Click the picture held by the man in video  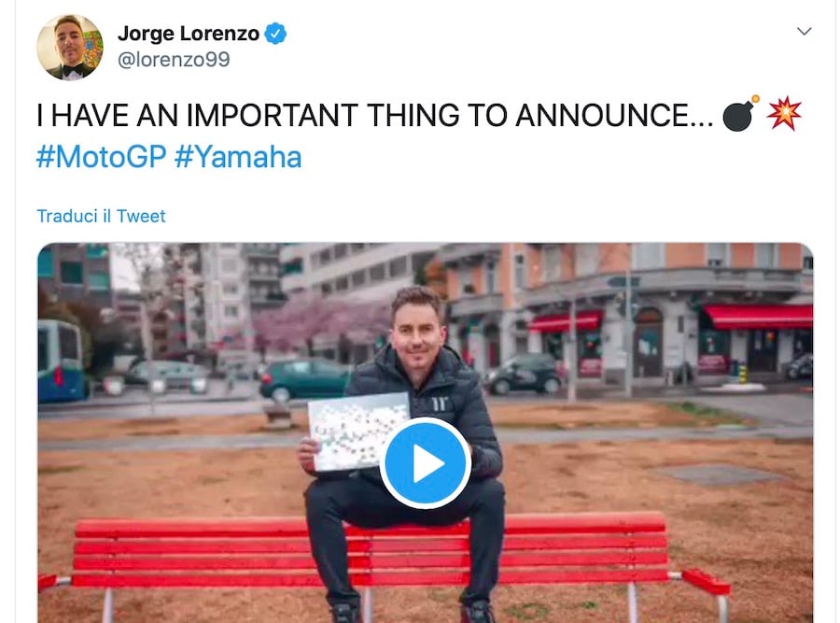tap(357, 432)
